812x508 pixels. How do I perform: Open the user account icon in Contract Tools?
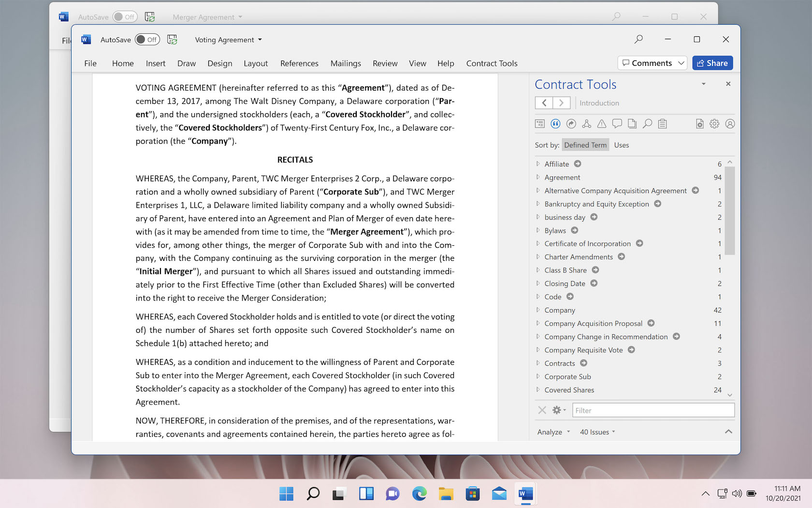pos(730,124)
